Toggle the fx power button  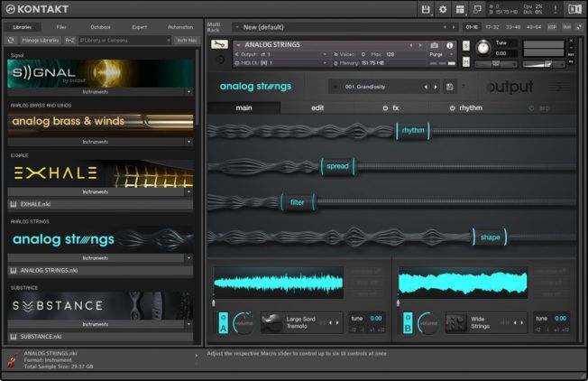(385, 108)
